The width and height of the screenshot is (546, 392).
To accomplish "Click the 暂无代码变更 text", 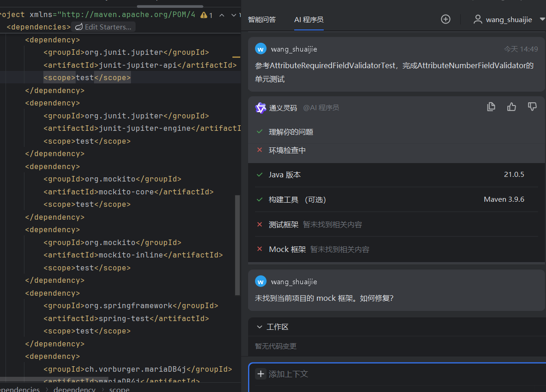I will (276, 346).
